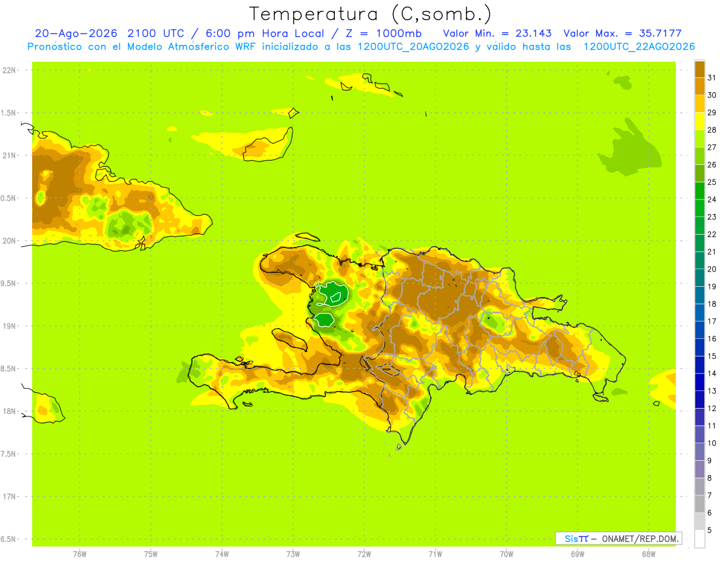
Task: Select the '2100 UTC' time text
Action: [x=157, y=33]
